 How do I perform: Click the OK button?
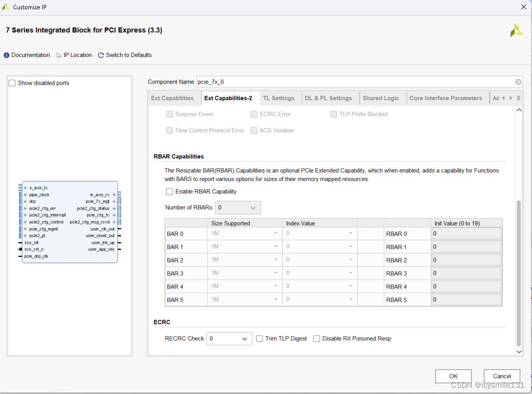(453, 376)
